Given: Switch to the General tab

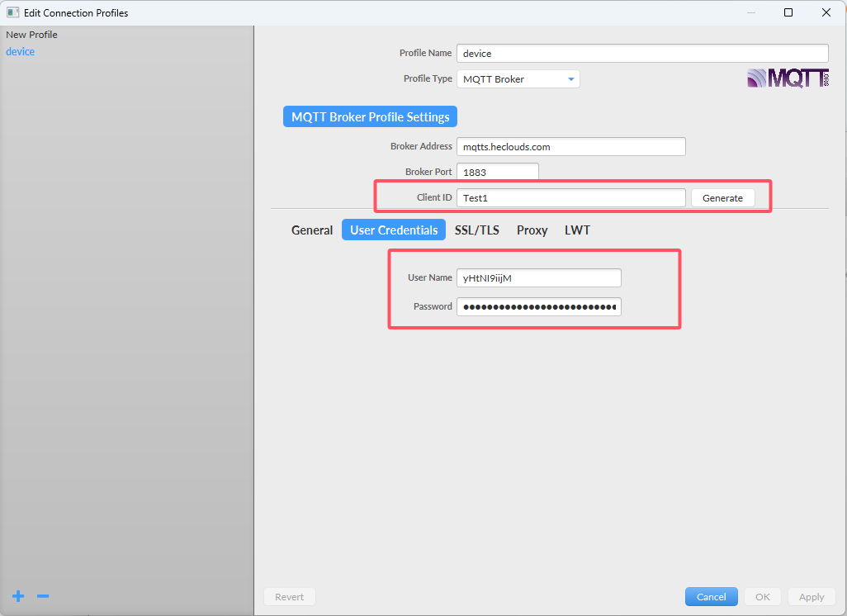Looking at the screenshot, I should pyautogui.click(x=312, y=230).
